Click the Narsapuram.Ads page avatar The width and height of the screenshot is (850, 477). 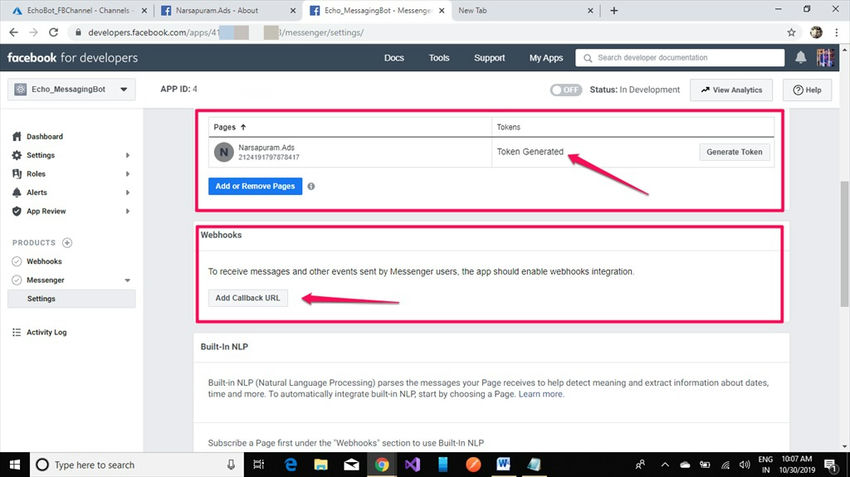pos(223,152)
